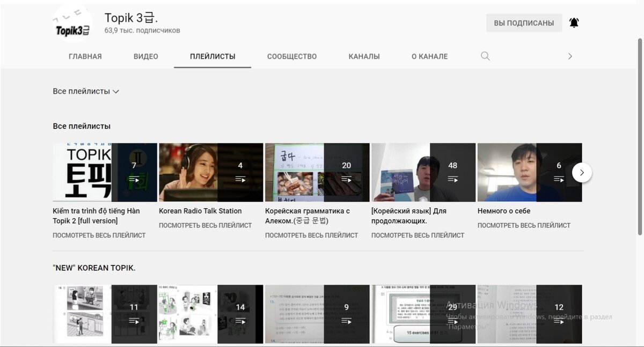Click playlist icon on the 7-video TOPIK thumbnail
This screenshot has width=644, height=347.
134,179
